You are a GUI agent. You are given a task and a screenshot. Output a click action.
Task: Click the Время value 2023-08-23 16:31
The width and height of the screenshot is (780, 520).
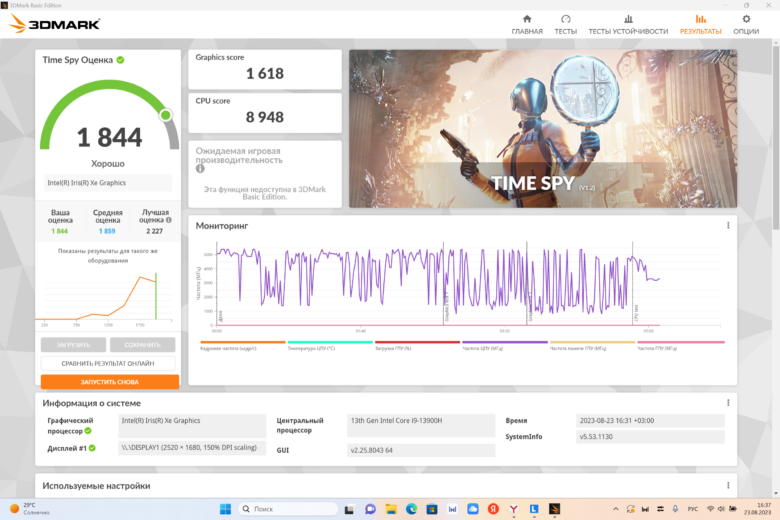click(x=650, y=421)
